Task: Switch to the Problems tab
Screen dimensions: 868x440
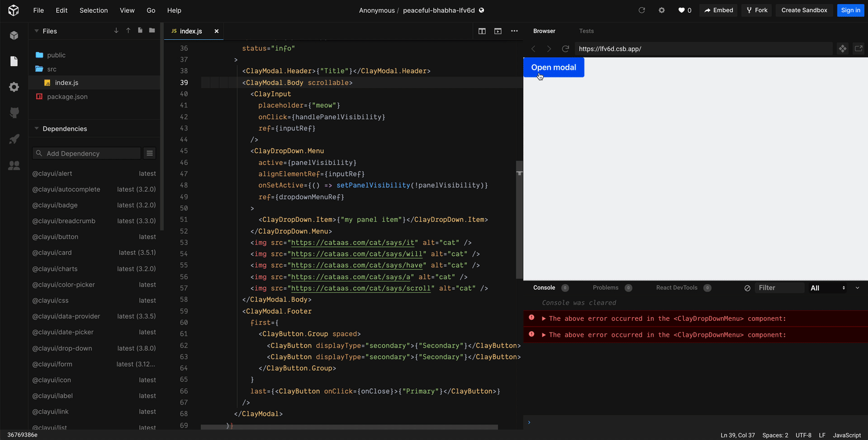Action: (606, 288)
